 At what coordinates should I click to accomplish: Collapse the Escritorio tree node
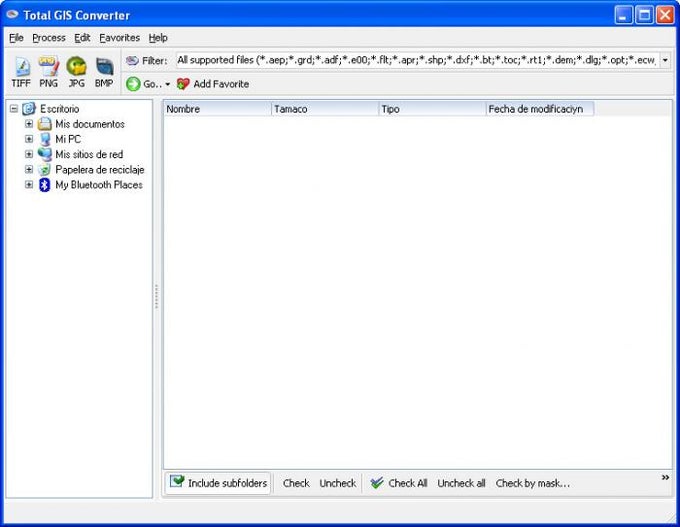14,108
